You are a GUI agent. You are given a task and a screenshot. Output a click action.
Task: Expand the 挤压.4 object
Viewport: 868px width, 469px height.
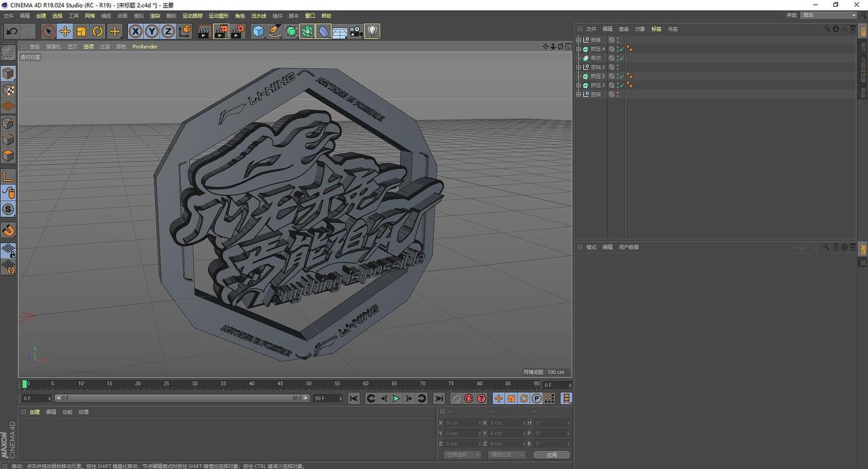click(578, 49)
